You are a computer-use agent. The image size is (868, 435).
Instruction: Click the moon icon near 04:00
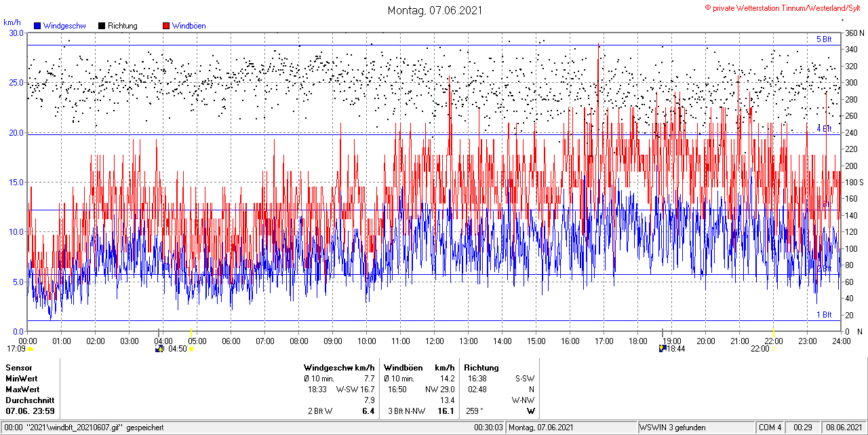159,349
